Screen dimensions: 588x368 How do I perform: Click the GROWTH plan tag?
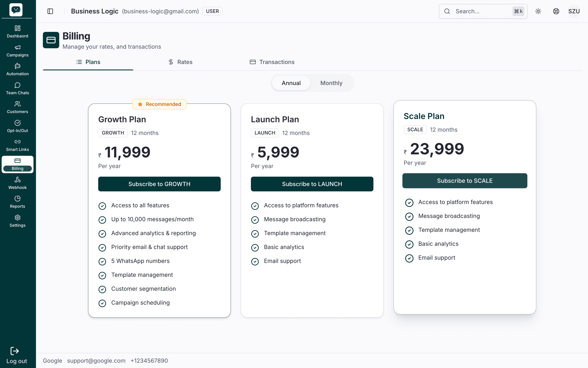pos(113,133)
